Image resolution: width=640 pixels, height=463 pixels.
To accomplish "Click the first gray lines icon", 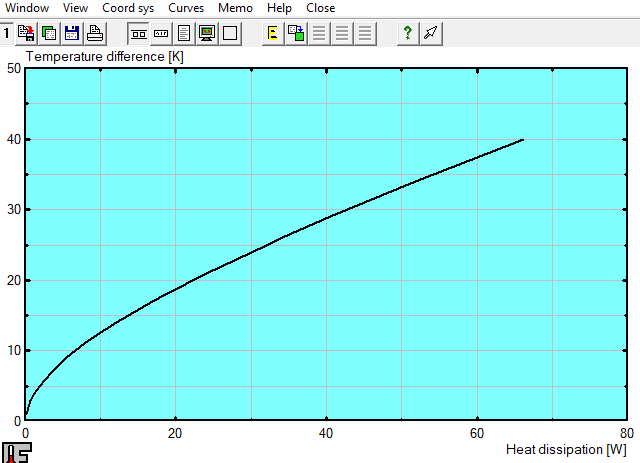I will [319, 33].
